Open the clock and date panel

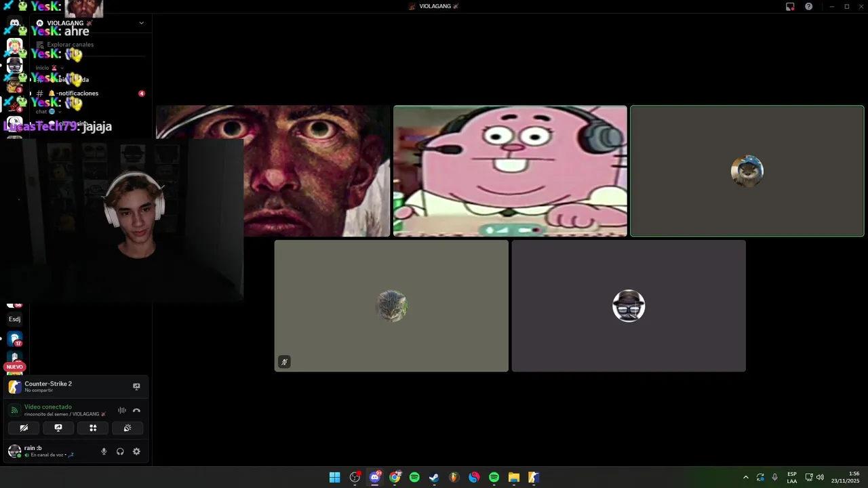click(845, 477)
